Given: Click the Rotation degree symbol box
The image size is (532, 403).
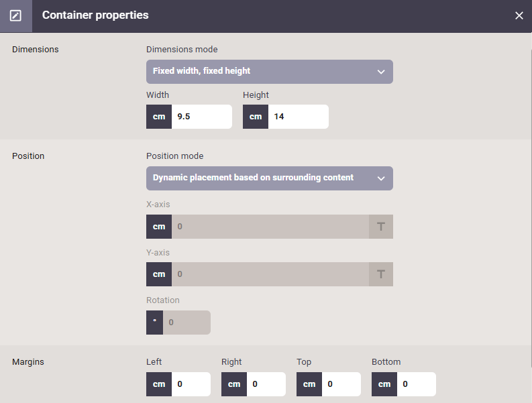Looking at the screenshot, I should pos(155,323).
